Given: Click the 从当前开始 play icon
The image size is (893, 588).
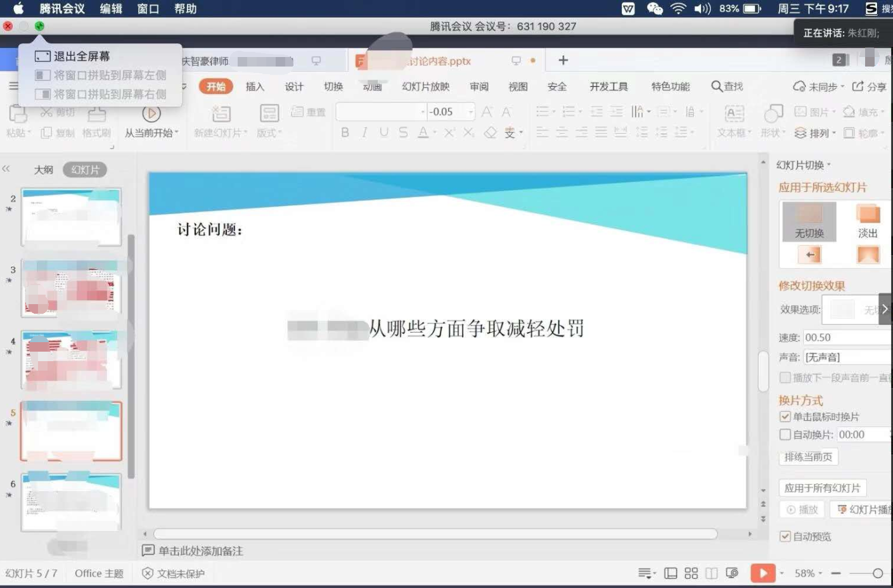Looking at the screenshot, I should [151, 114].
